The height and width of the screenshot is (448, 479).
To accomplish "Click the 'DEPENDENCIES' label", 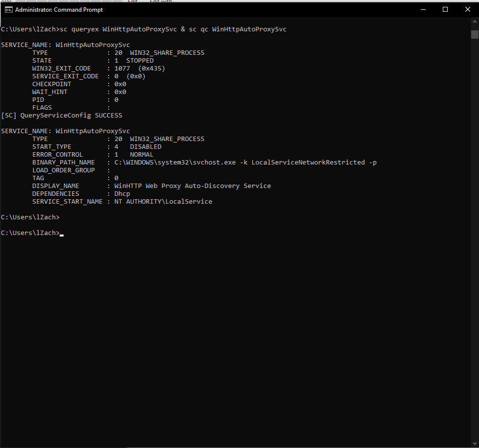I will (56, 194).
